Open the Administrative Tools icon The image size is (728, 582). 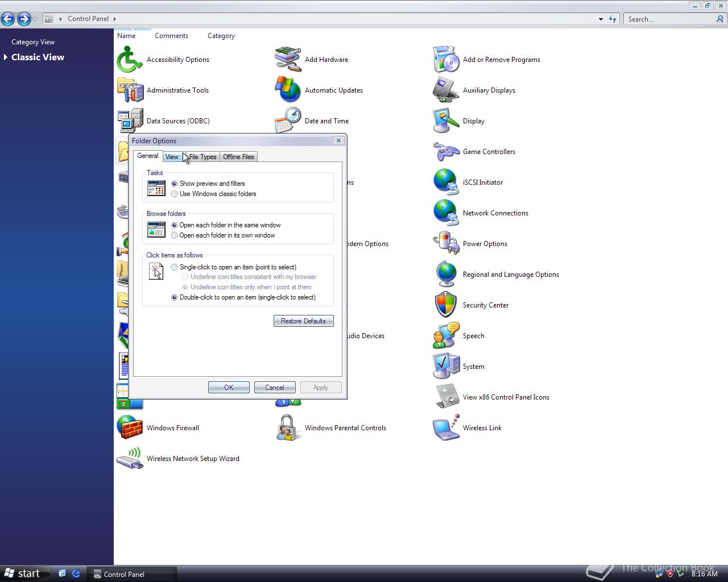(x=130, y=90)
